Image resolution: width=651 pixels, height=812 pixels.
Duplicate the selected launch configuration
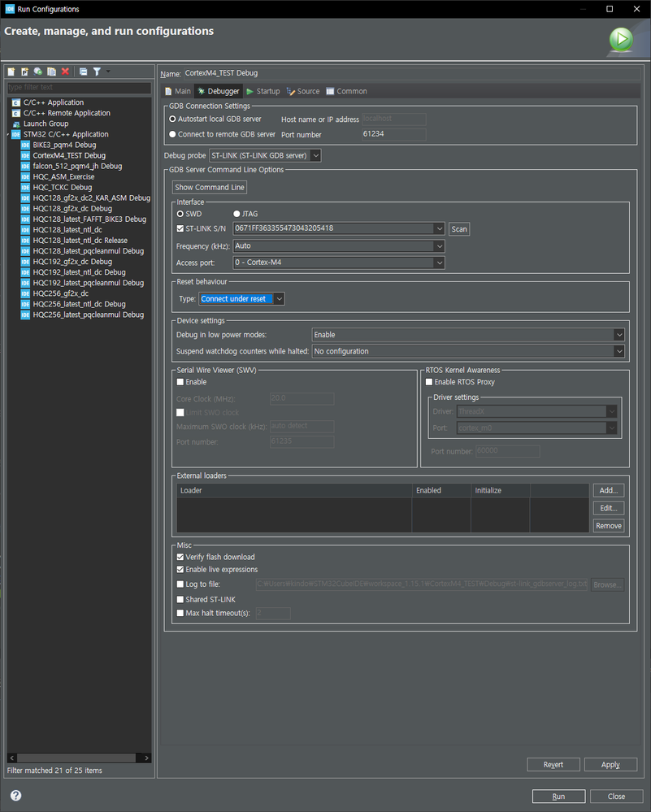click(51, 72)
